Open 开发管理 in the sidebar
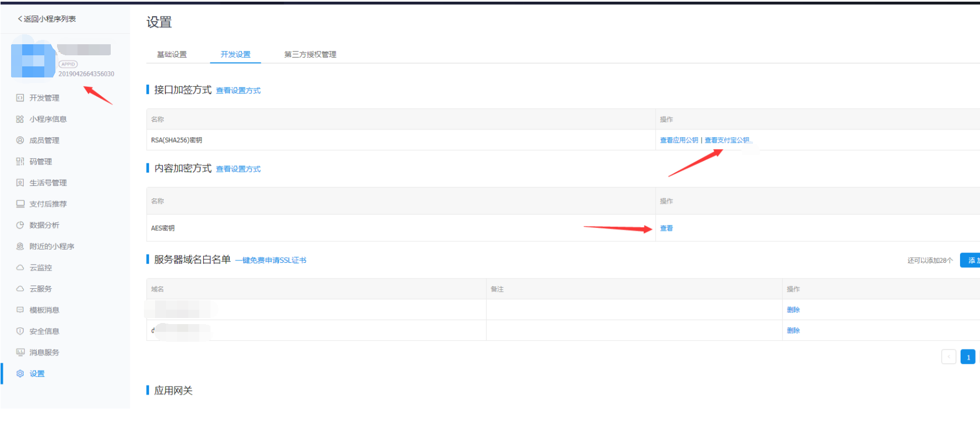The width and height of the screenshot is (980, 448). [44, 98]
